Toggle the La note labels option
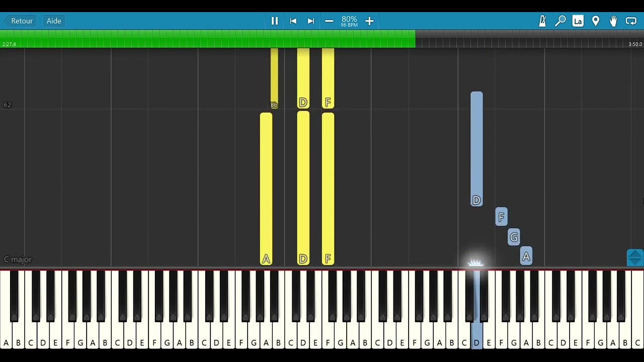Viewport: 644px width, 362px height. coord(578,21)
